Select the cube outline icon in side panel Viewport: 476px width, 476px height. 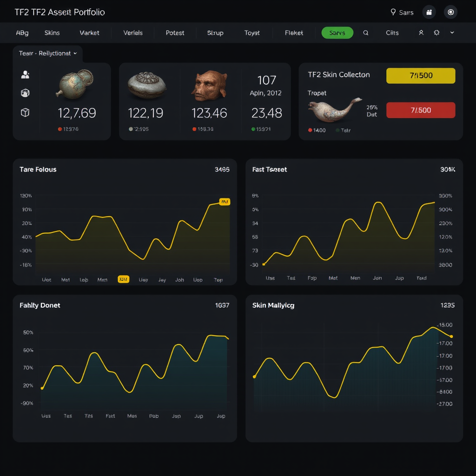click(25, 112)
